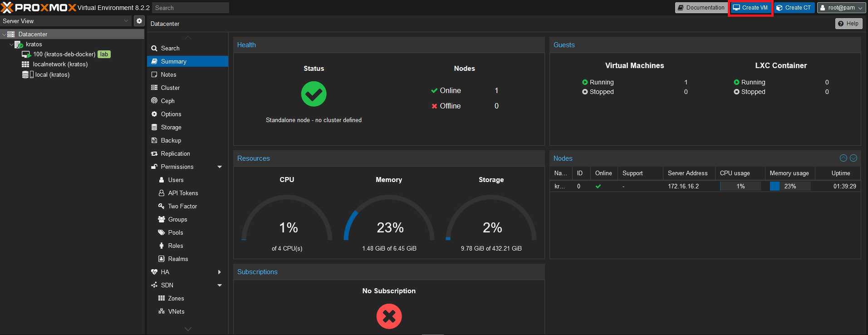Image resolution: width=868 pixels, height=335 pixels.
Task: Open the server view settings gear
Action: click(x=139, y=21)
